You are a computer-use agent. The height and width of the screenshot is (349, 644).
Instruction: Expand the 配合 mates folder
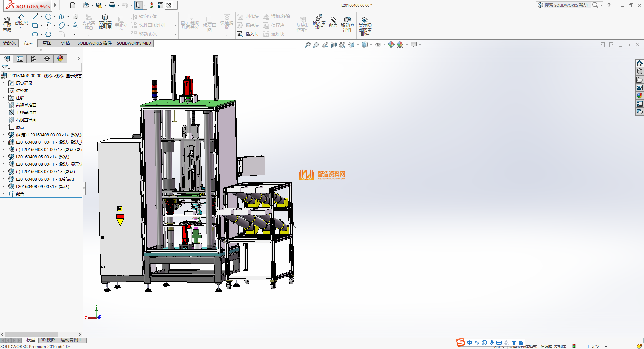pyautogui.click(x=3, y=194)
